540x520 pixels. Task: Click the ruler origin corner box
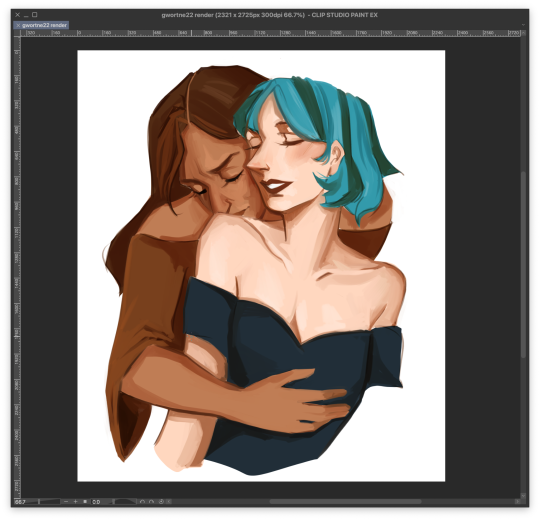[x=17, y=33]
